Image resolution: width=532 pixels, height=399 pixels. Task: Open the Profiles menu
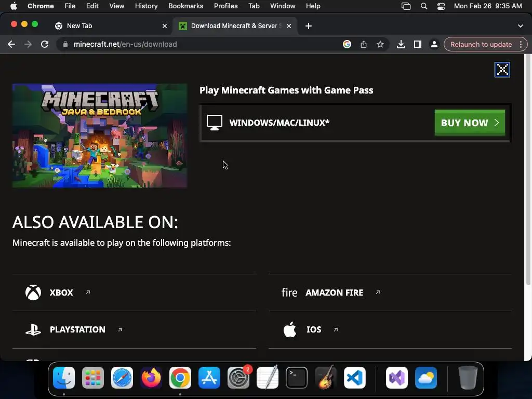[x=225, y=6]
